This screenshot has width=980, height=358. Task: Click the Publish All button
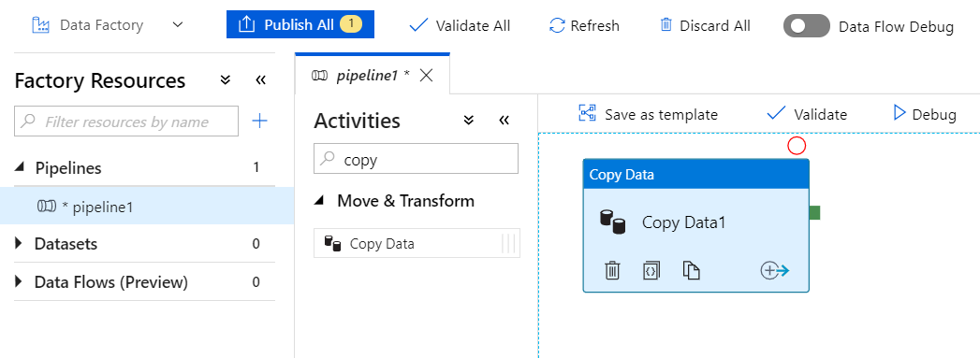point(300,25)
